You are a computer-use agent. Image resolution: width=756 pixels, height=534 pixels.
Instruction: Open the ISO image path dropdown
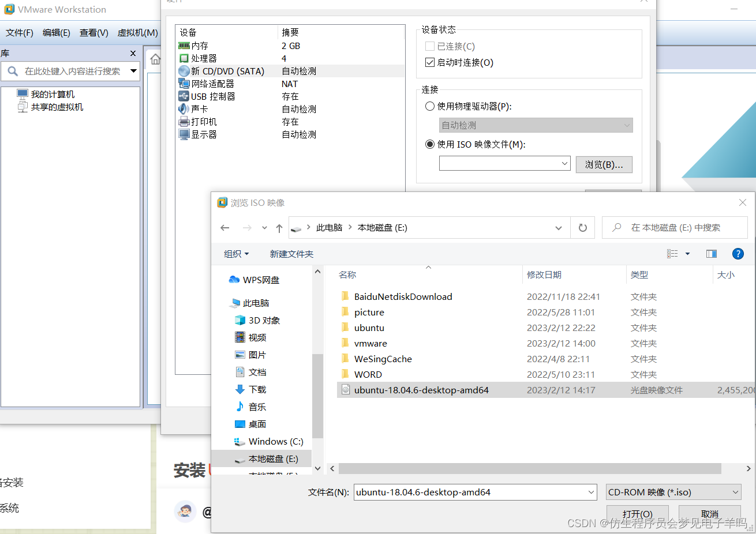pos(565,164)
